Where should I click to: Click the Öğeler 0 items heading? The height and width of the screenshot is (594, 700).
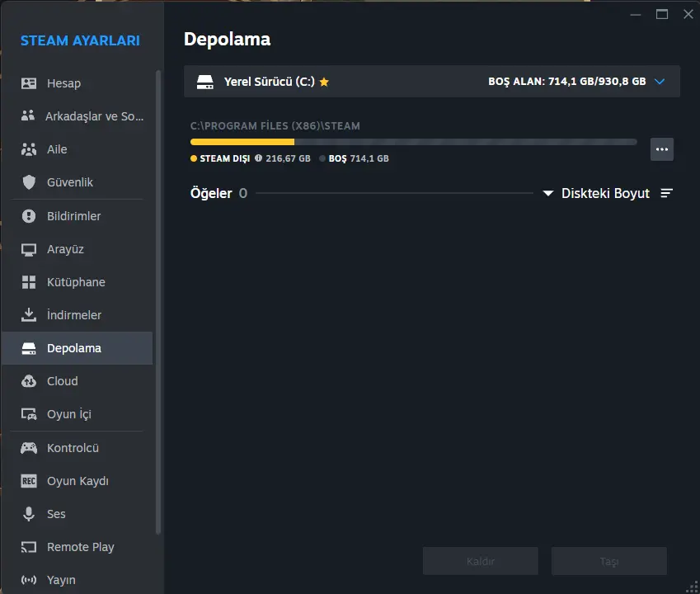pos(218,193)
